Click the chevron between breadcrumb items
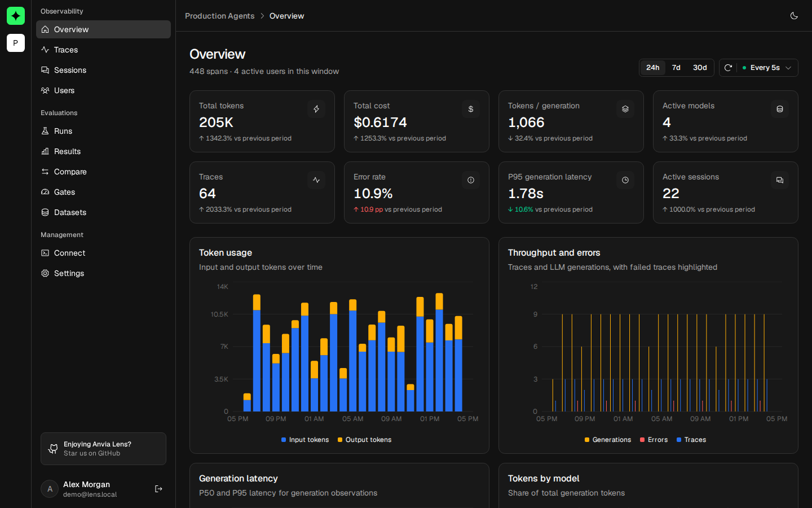Image resolution: width=812 pixels, height=508 pixels. (x=262, y=16)
